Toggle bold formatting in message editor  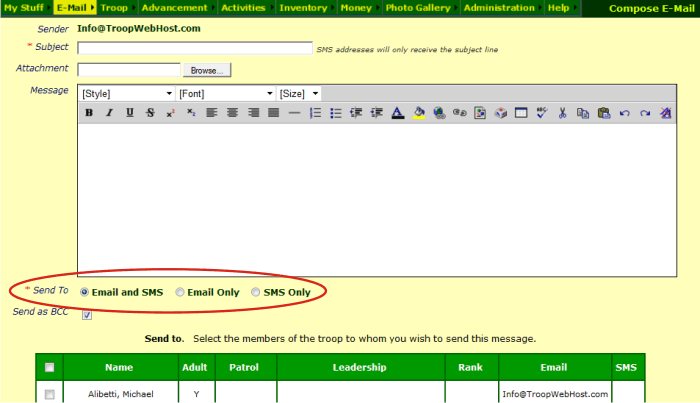coord(89,113)
